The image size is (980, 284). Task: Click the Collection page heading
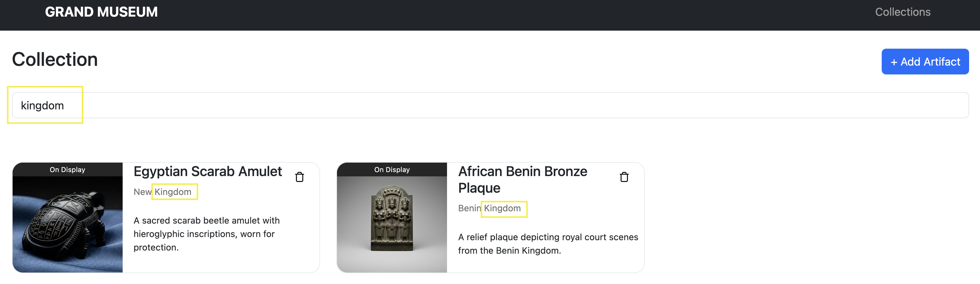click(55, 60)
